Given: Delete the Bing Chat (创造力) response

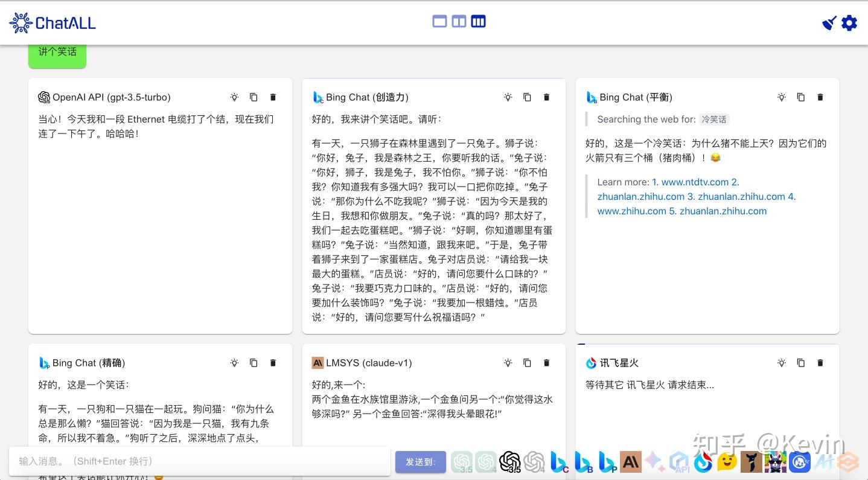Looking at the screenshot, I should click(x=546, y=97).
